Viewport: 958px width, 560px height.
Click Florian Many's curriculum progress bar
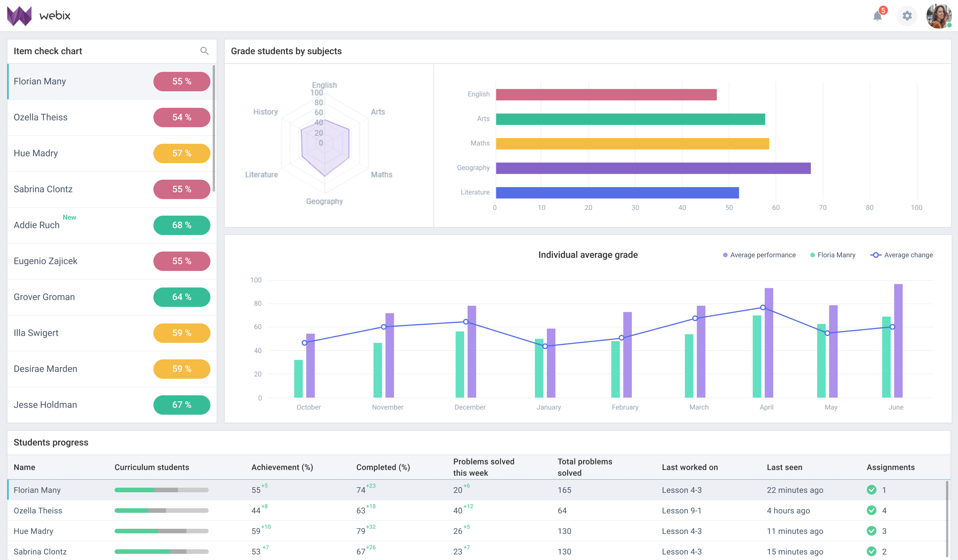pyautogui.click(x=161, y=490)
